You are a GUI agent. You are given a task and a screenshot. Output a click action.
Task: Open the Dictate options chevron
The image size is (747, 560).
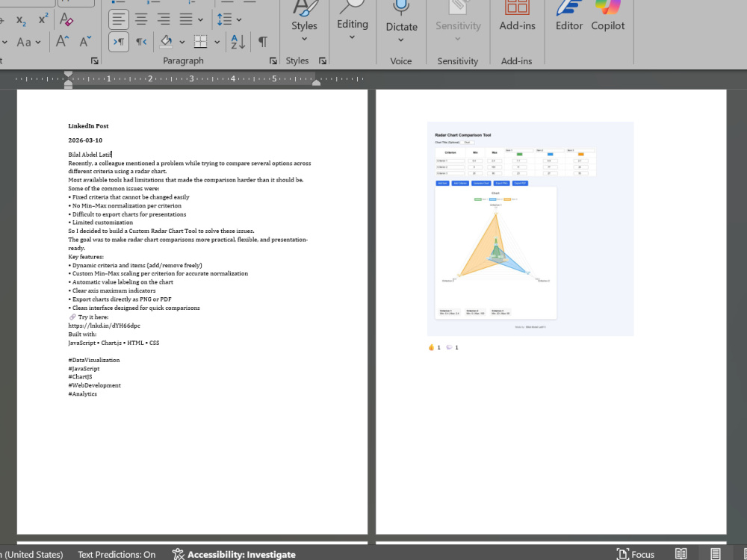(x=401, y=40)
